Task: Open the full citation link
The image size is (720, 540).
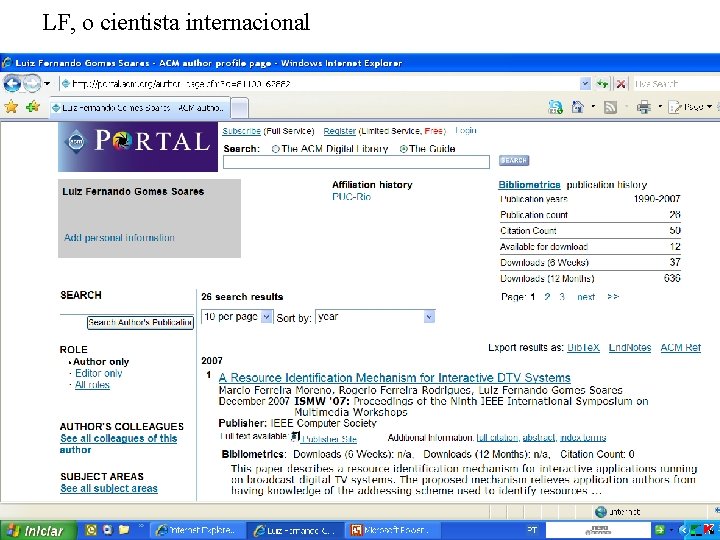Action: pyautogui.click(x=498, y=438)
